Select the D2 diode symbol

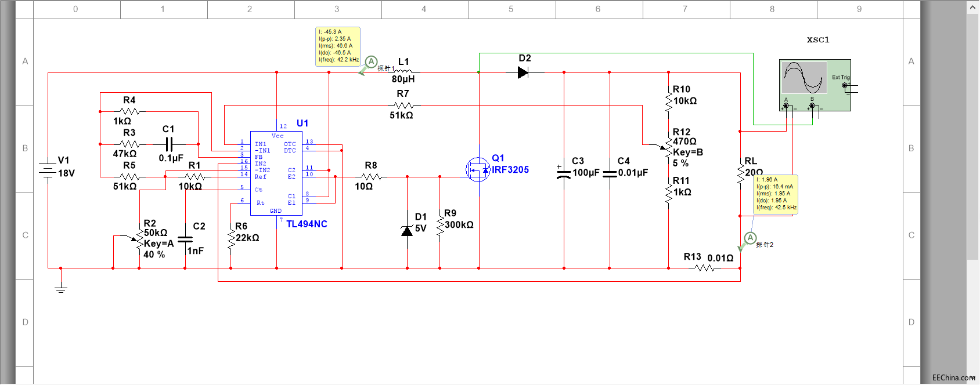(x=523, y=72)
